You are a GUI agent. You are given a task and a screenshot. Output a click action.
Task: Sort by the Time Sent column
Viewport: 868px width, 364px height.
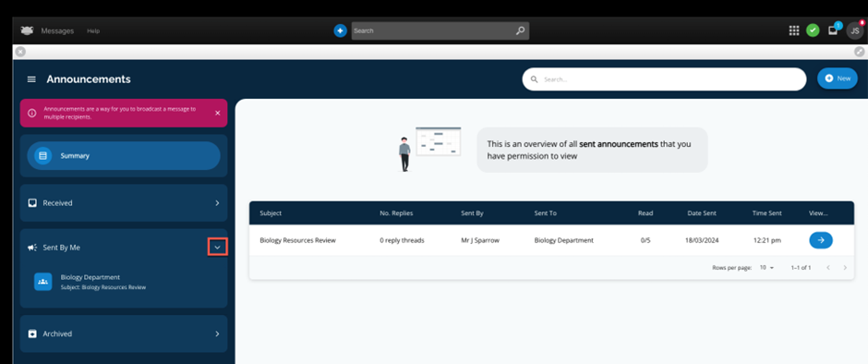click(766, 212)
